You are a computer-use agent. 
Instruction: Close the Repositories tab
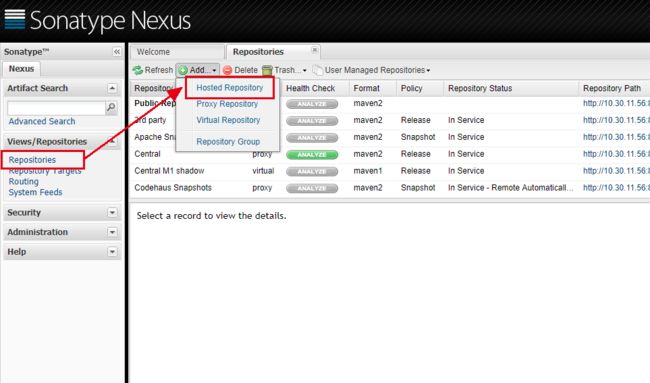315,50
